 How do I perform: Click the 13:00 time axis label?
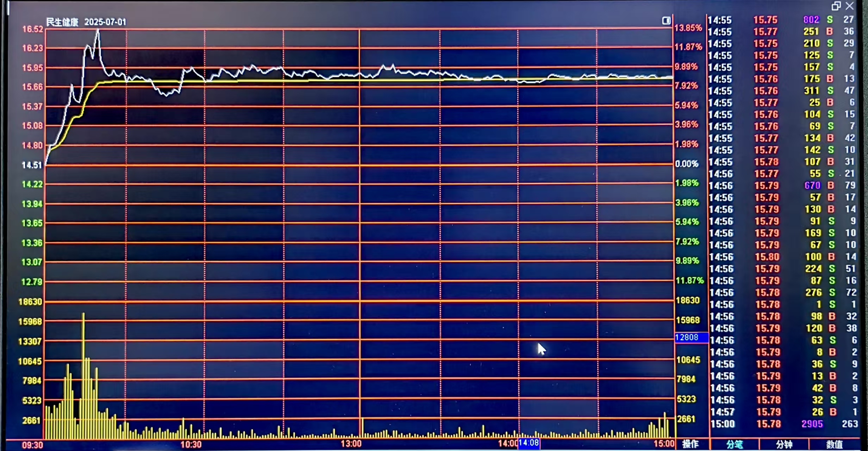pos(351,444)
